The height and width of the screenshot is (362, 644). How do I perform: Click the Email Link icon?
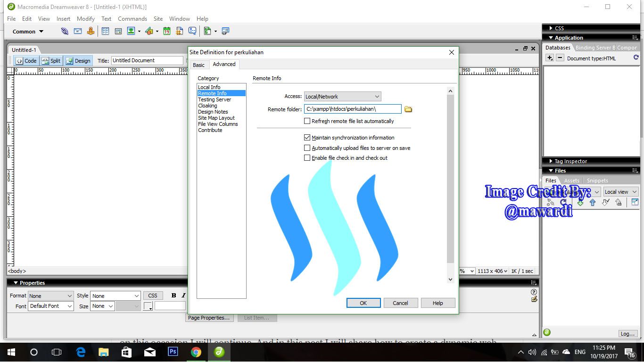pos(78,31)
